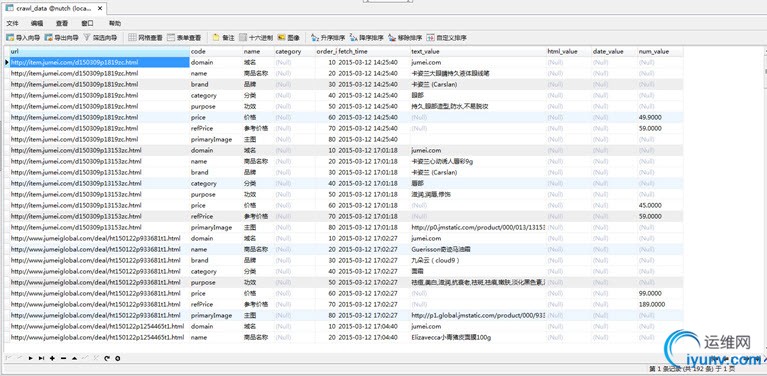
Task: Open the 备注 memo viewer
Action: [x=224, y=37]
